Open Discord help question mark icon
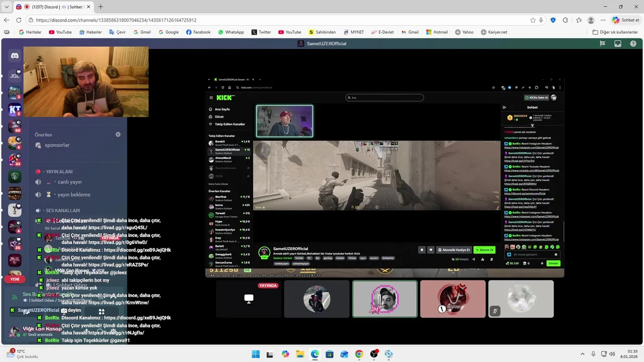 (x=633, y=44)
